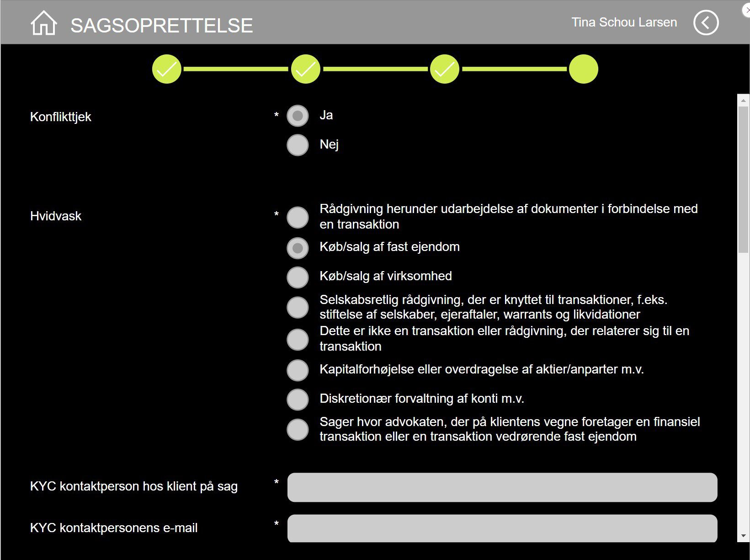Select Nej for Konflikttjek

[298, 145]
